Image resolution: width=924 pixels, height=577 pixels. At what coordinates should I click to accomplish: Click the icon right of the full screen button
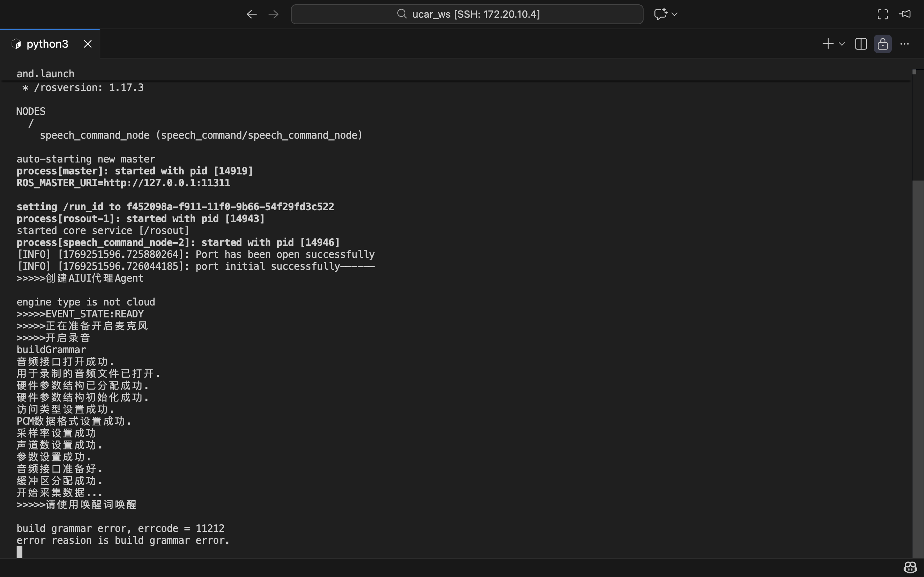905,14
